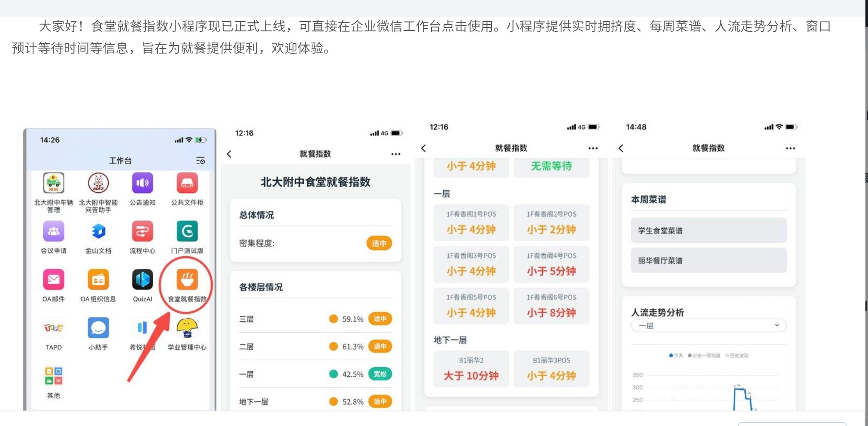Open the TAPD app icon

(x=54, y=329)
